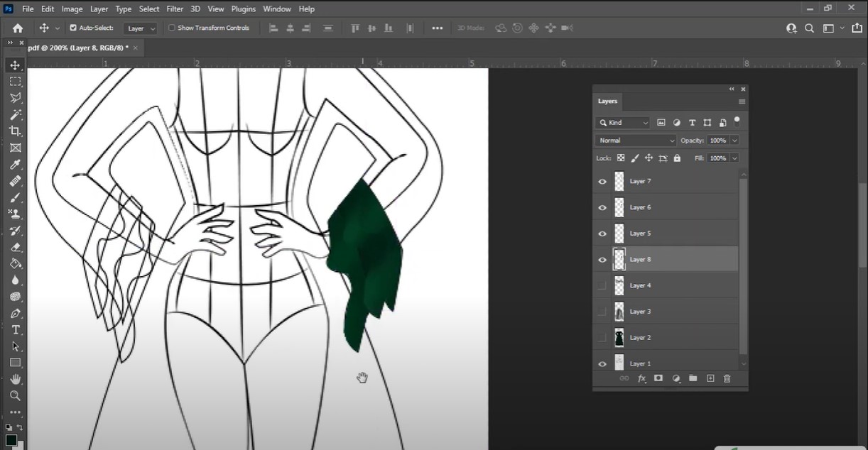Add layer mask from Layers panel
Image resolution: width=868 pixels, height=450 pixels.
(658, 379)
